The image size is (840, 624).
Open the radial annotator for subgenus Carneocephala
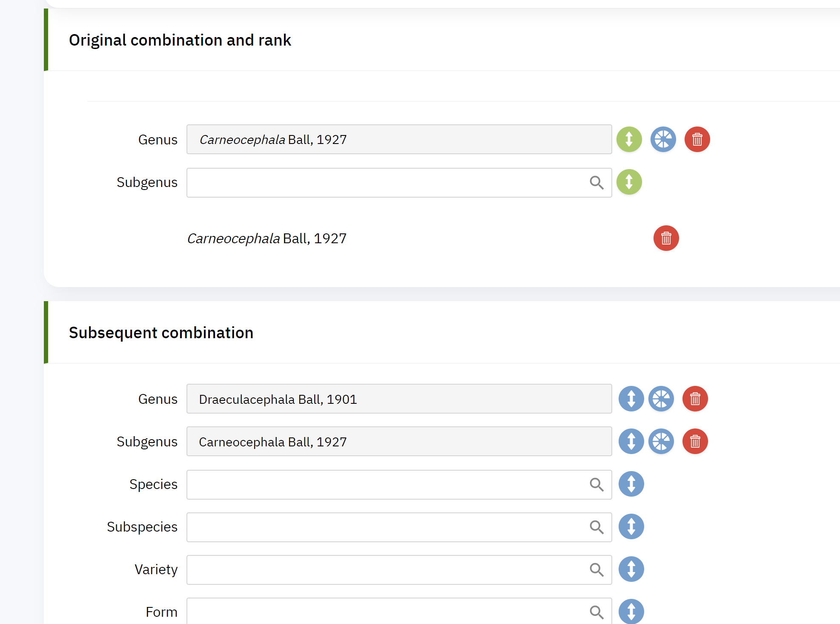click(x=661, y=442)
